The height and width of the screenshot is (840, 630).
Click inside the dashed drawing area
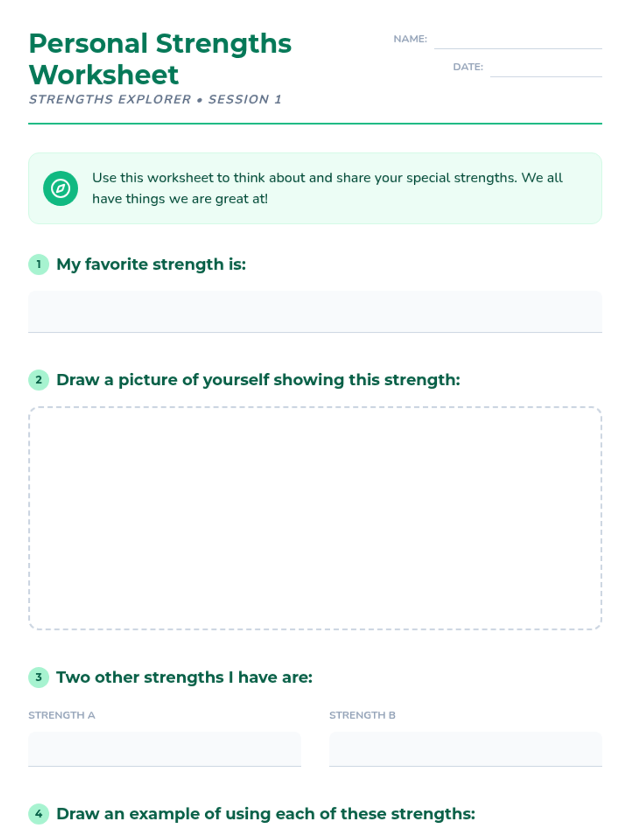(x=315, y=518)
